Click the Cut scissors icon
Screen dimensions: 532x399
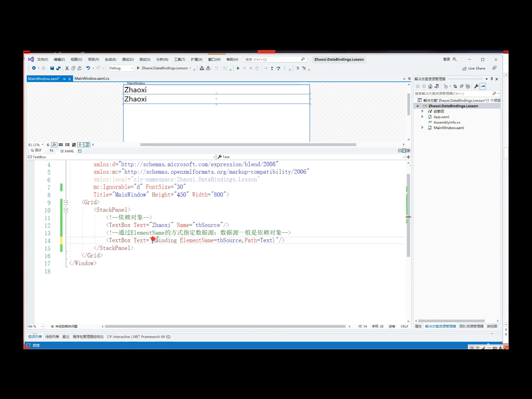[x=67, y=68]
